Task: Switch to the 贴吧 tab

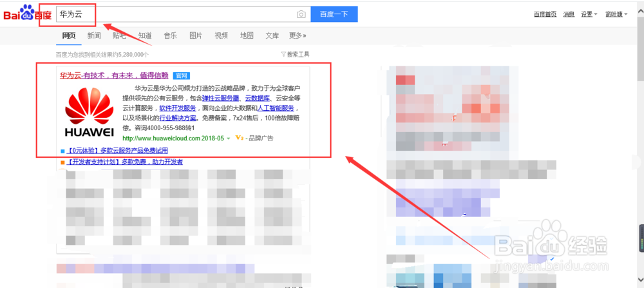Action: pos(120,35)
